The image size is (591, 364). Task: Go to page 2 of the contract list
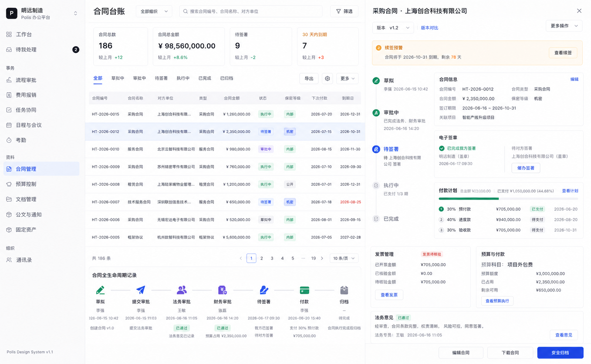pos(261,258)
